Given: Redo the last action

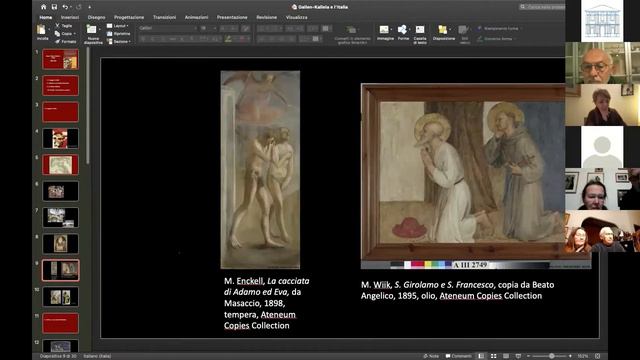Looking at the screenshot, I should click(x=79, y=7).
